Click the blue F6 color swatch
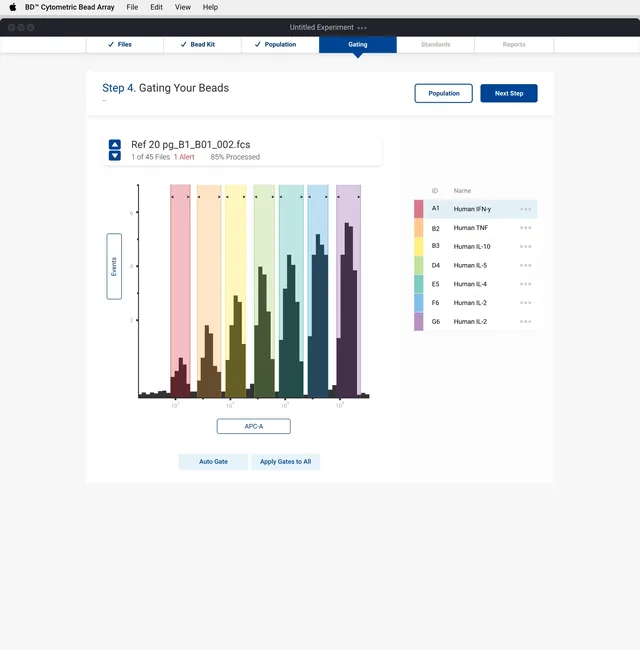Screen dimensions: 640x650 click(419, 303)
